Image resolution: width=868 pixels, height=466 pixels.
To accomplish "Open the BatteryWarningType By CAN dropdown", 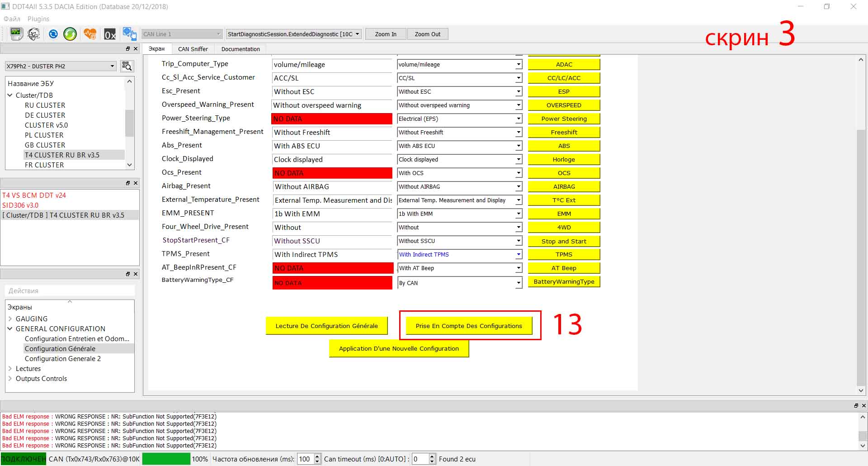I will click(x=459, y=283).
